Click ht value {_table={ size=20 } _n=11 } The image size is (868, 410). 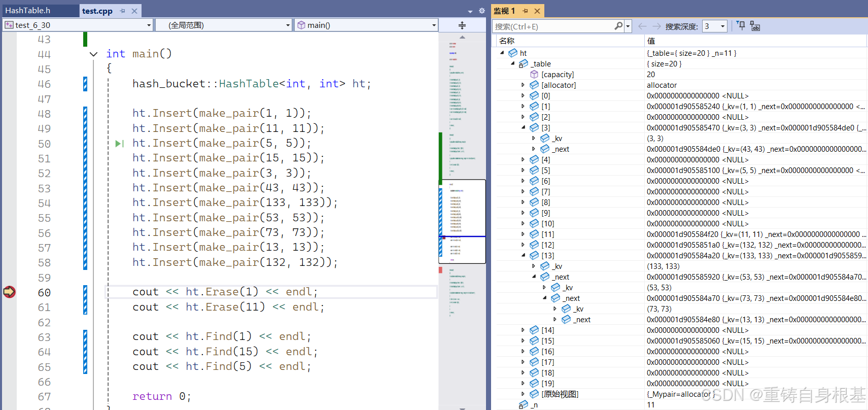(x=691, y=53)
